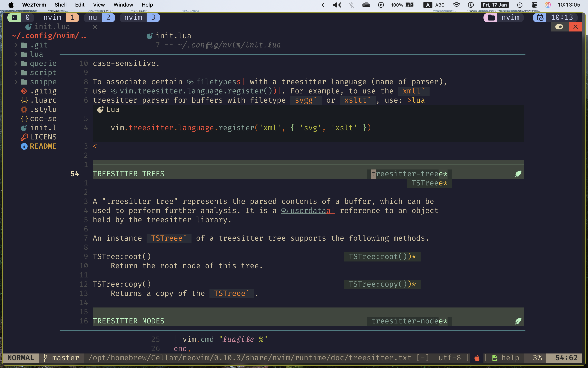
Task: Click the snippets folder icon
Action: pyautogui.click(x=24, y=82)
